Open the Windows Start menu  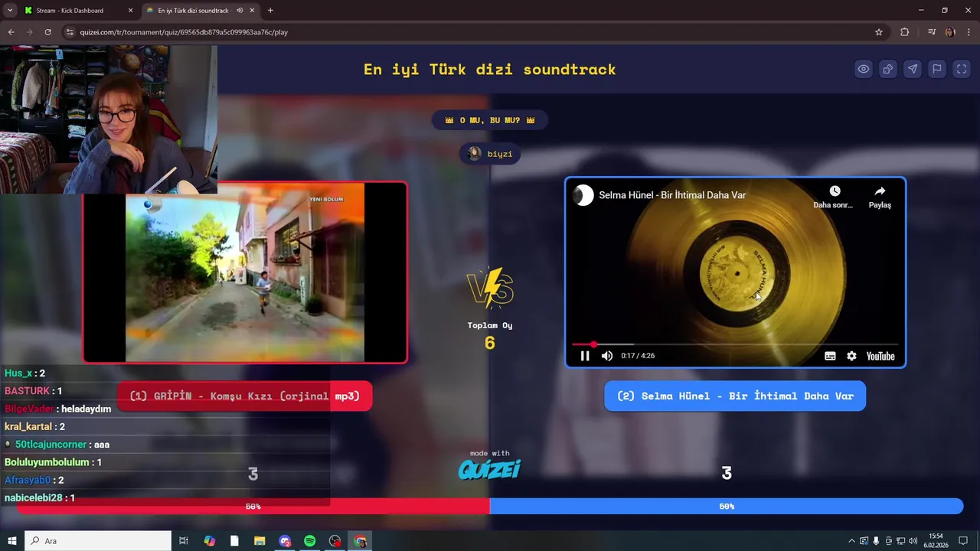(x=12, y=541)
